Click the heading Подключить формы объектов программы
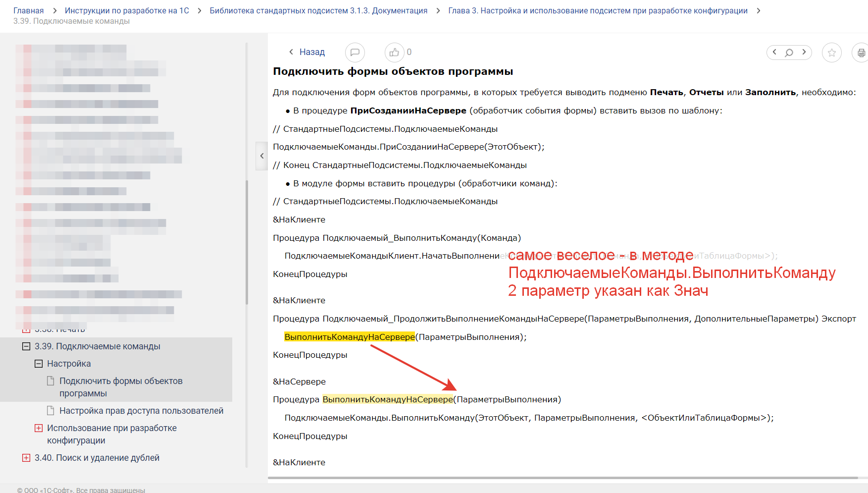868x493 pixels. point(393,71)
